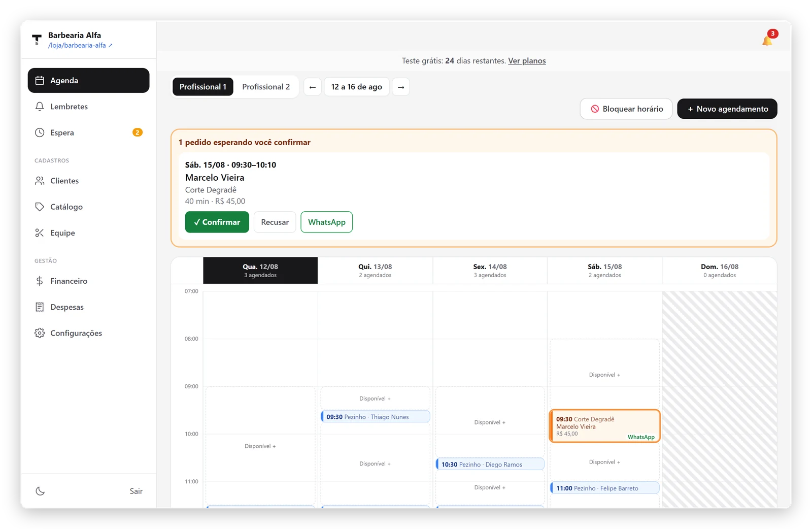Open the Ver planos link
This screenshot has height=529, width=812.
[x=527, y=61]
